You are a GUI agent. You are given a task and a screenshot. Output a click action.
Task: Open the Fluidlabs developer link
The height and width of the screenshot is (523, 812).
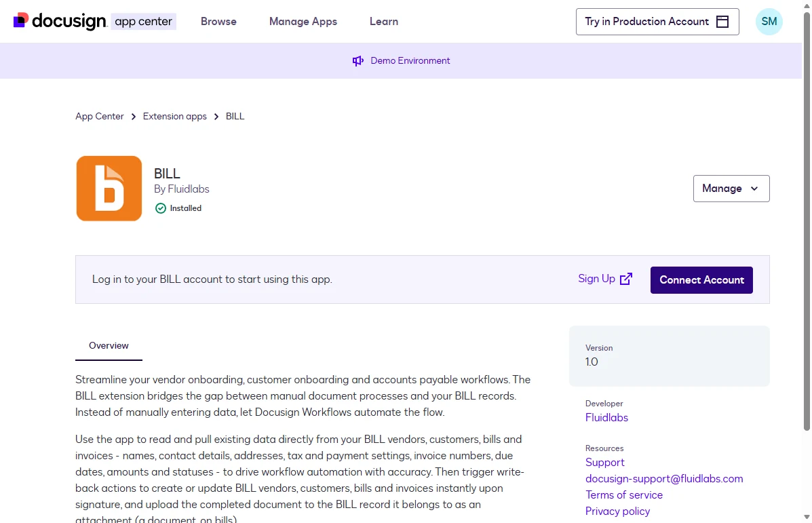[606, 418]
